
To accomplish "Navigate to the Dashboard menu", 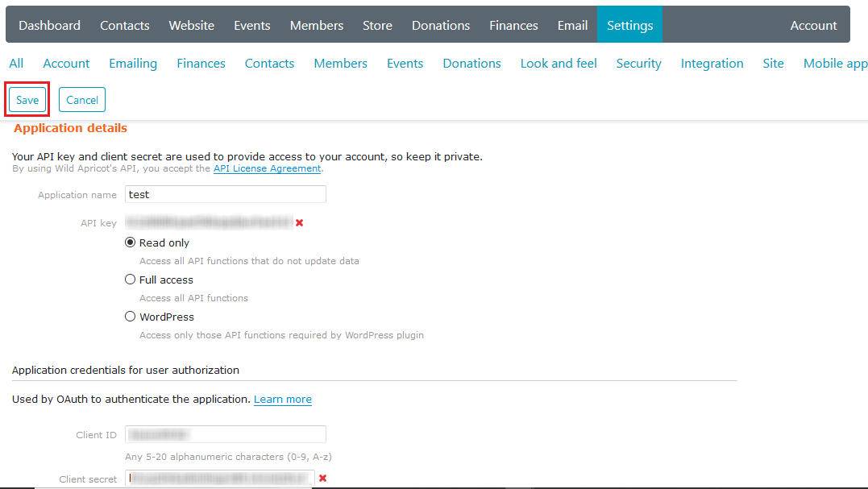I will [x=49, y=24].
